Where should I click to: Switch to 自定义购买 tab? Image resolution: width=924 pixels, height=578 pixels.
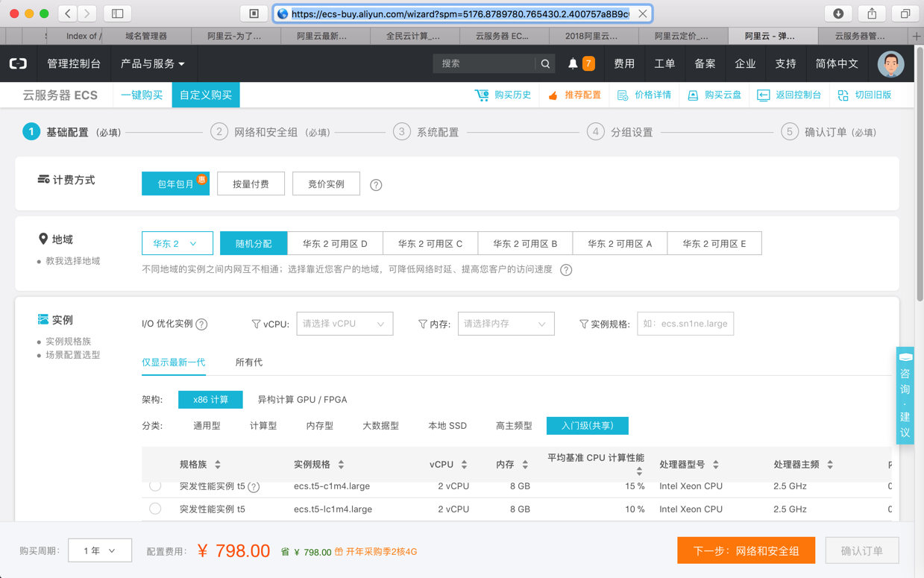[x=206, y=95]
